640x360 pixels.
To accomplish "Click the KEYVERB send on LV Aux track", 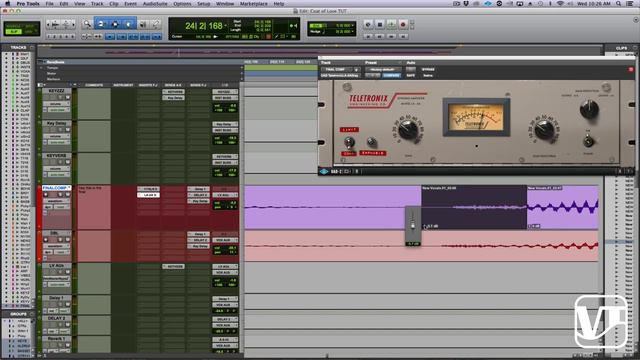I will [173, 267].
